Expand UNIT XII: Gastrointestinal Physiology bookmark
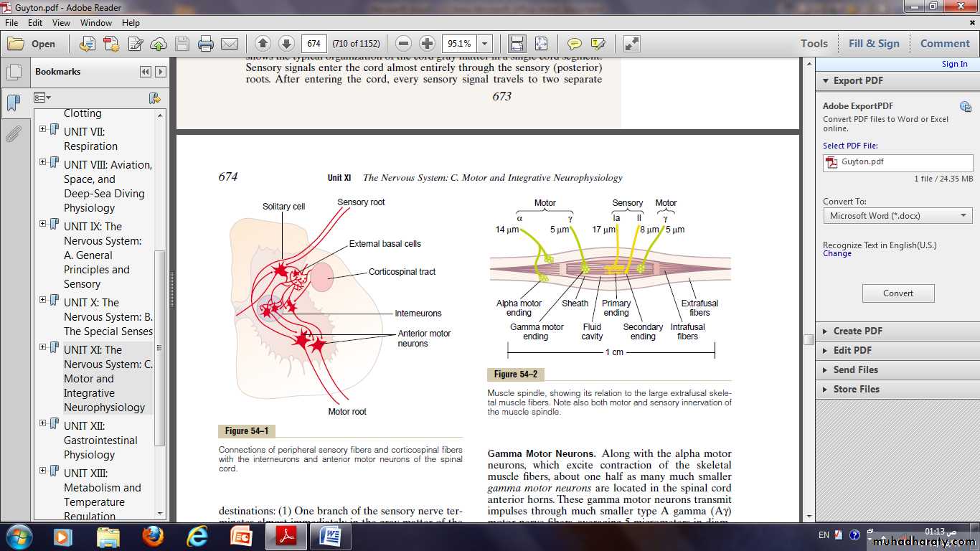 [x=43, y=423]
